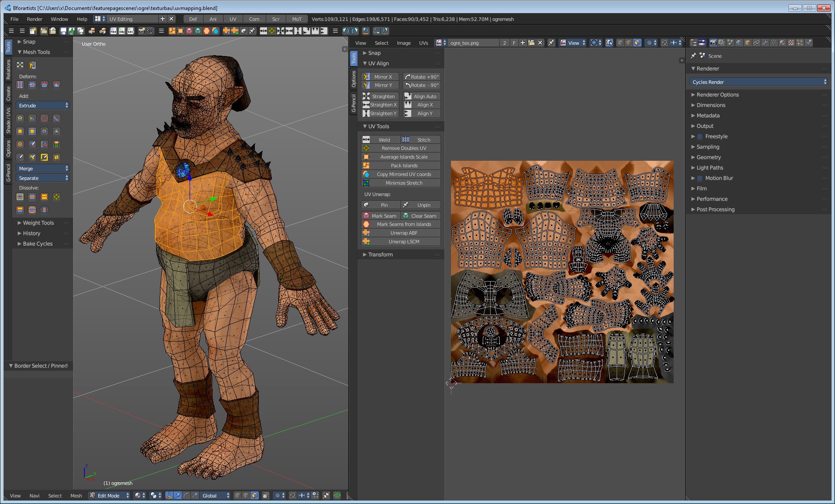The image size is (835, 504).
Task: Click the save file floppy icon
Action: coord(63,31)
